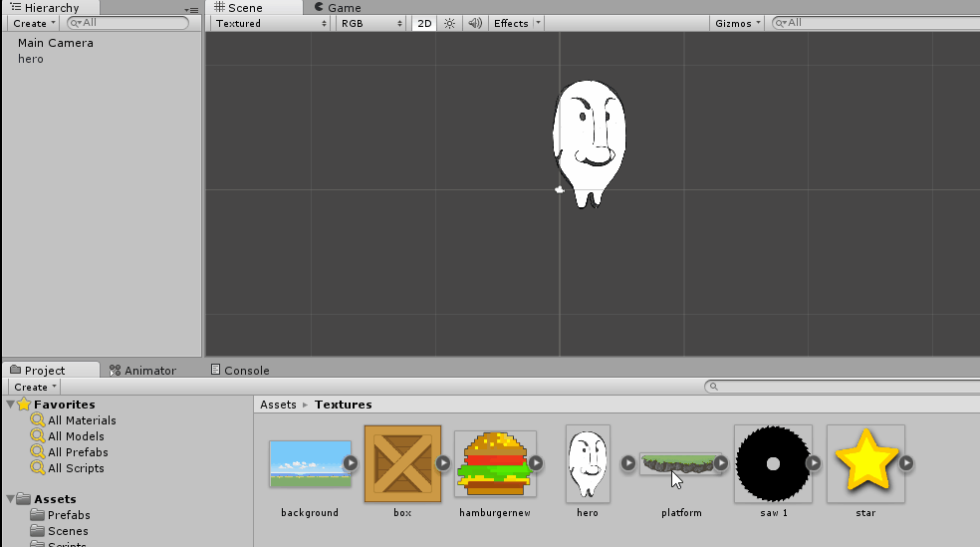Select platform texture thumbnail
980x547 pixels.
[x=678, y=464]
